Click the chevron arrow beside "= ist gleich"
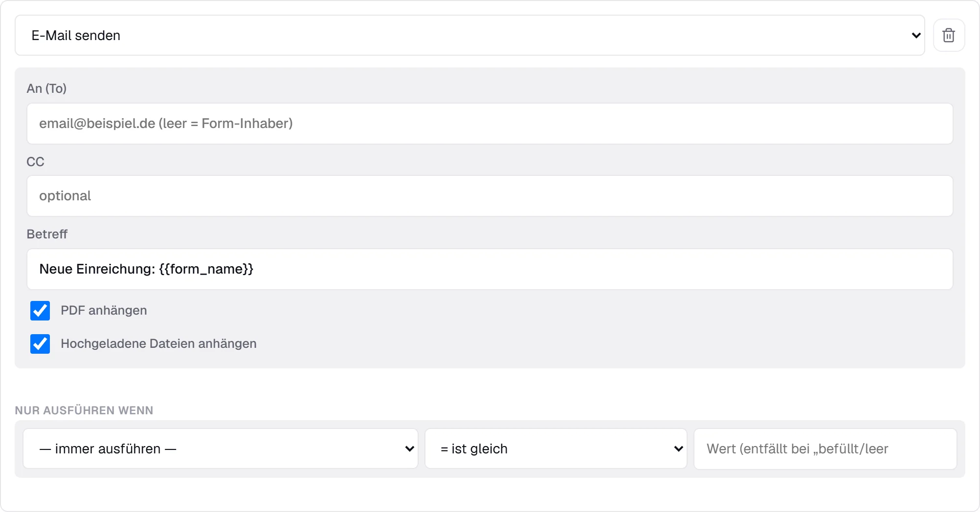The image size is (980, 512). [x=678, y=449]
